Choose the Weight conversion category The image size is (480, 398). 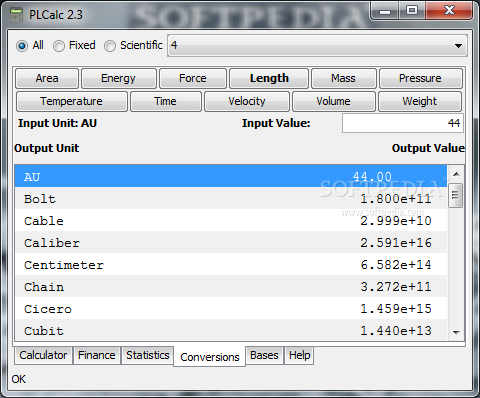coord(420,101)
